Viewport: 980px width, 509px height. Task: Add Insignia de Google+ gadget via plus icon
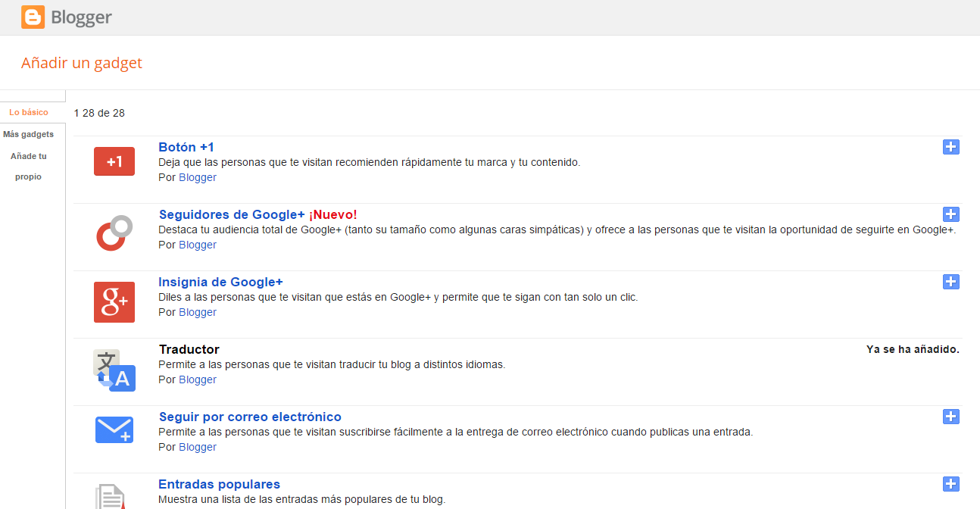pyautogui.click(x=951, y=282)
